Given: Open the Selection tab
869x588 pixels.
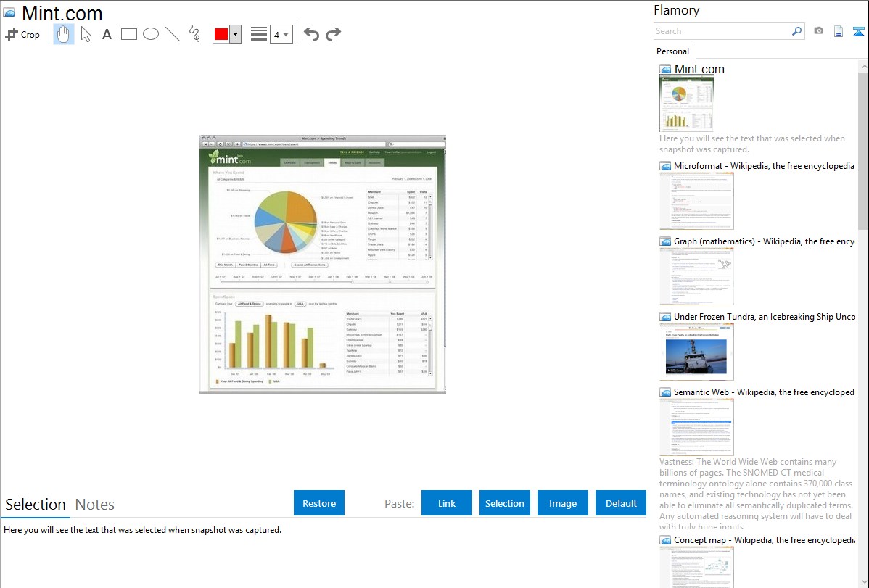Looking at the screenshot, I should 36,505.
